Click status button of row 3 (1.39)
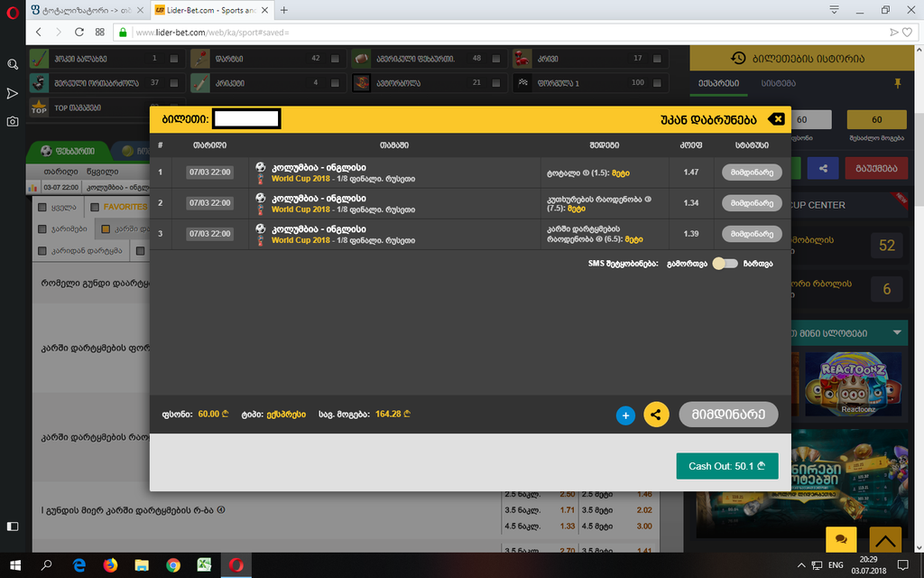The width and height of the screenshot is (924, 578). point(752,234)
